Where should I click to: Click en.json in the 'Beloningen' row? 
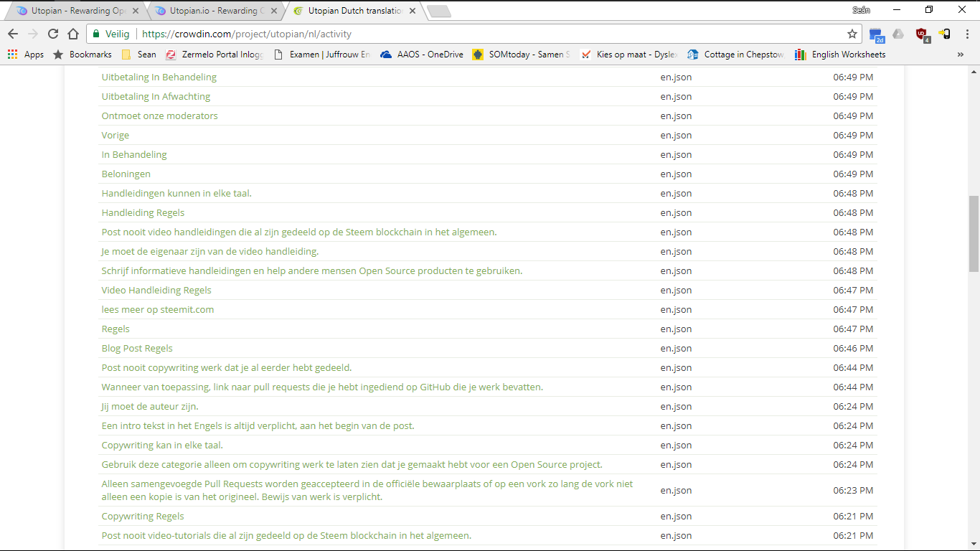pos(676,174)
